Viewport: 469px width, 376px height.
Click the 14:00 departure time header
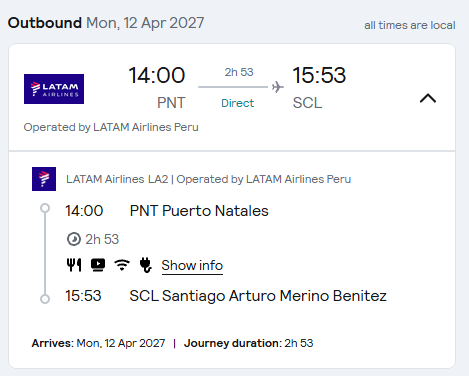click(x=157, y=75)
